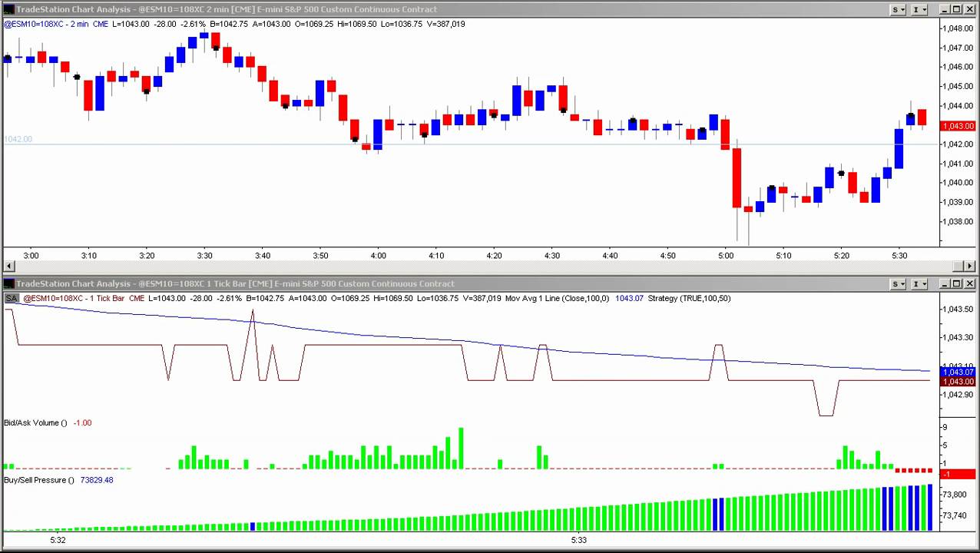Open the S dropdown in top chart window
980x553 pixels.
point(898,9)
